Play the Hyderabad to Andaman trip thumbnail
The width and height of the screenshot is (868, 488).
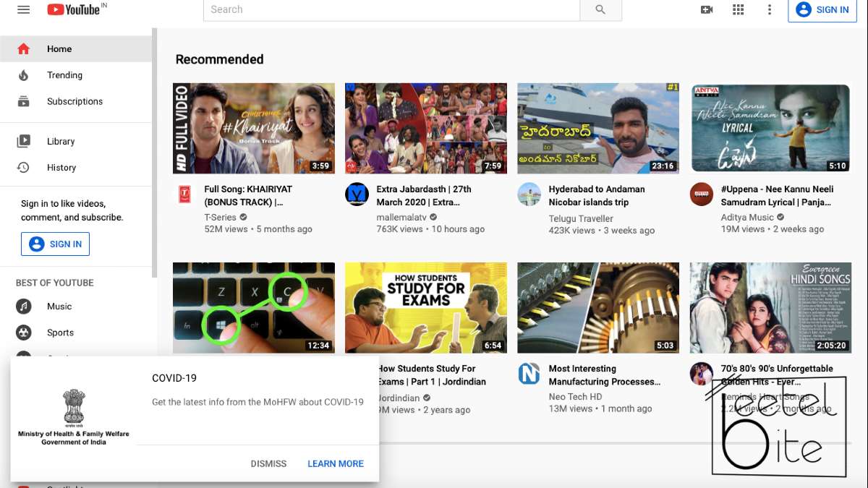click(598, 128)
